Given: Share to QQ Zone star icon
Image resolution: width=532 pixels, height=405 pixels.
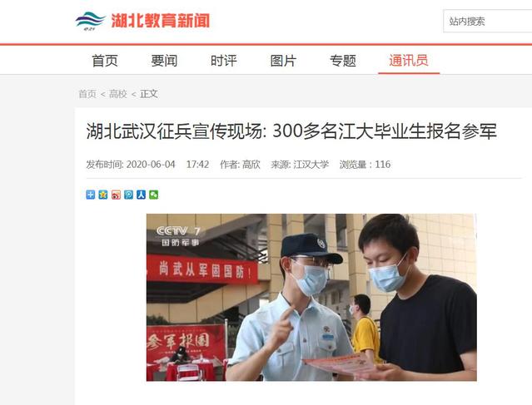Looking at the screenshot, I should pos(102,195).
